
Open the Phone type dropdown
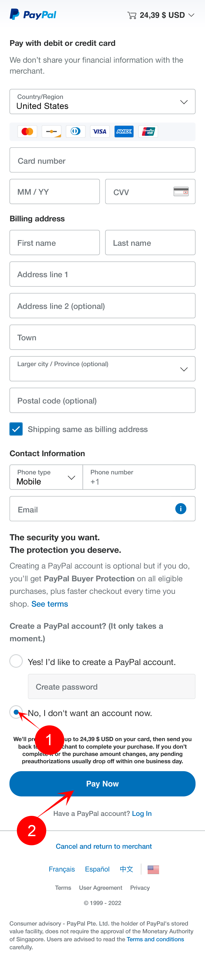[46, 477]
